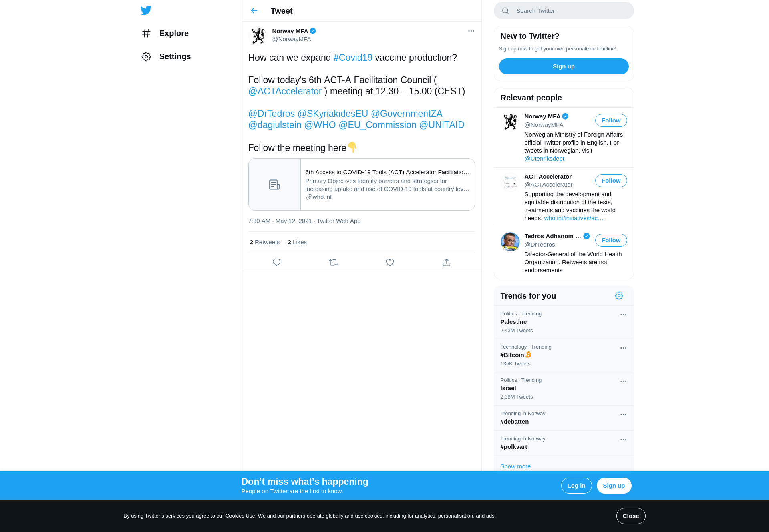769x532 pixels.
Task: Go back using the arrow icon
Action: pyautogui.click(x=254, y=11)
